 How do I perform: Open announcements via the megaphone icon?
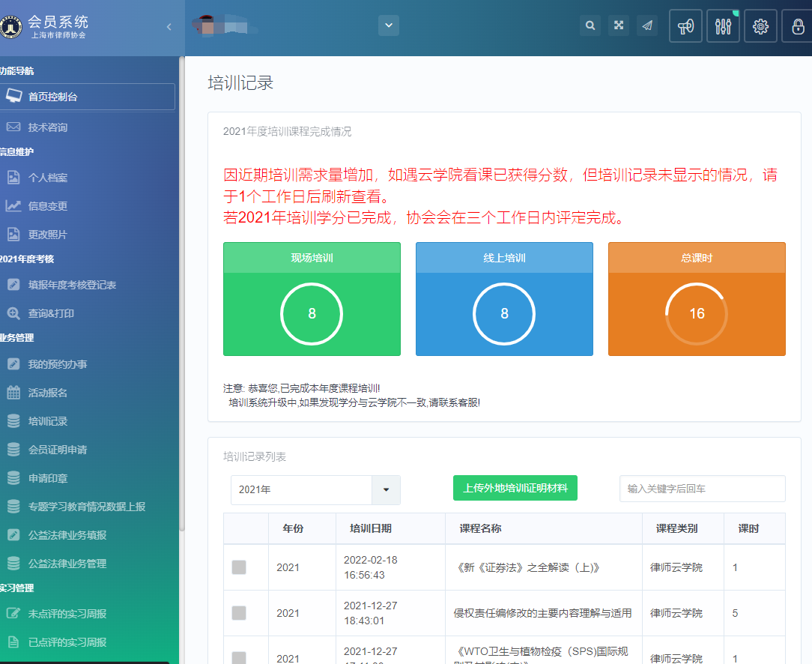[685, 26]
